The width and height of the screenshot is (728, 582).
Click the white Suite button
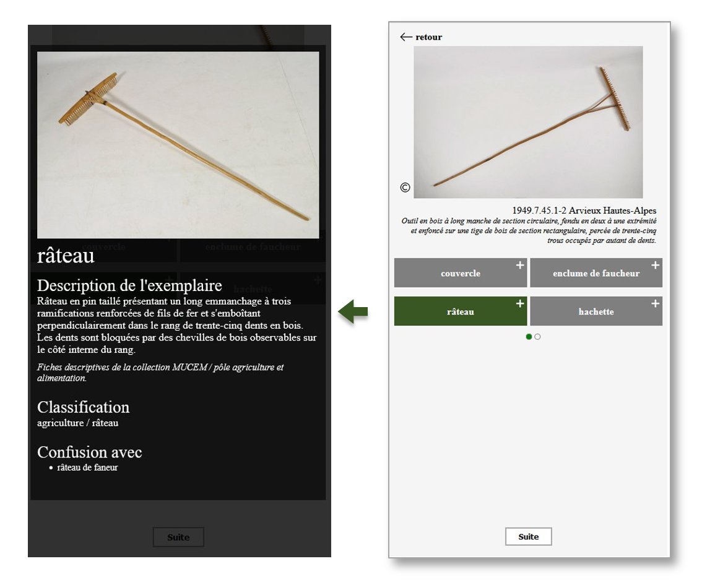(x=529, y=536)
